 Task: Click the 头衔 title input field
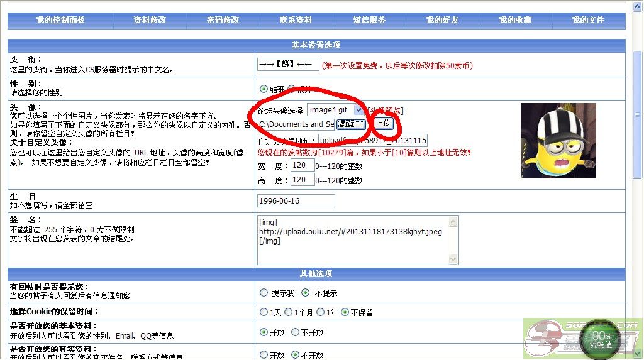287,65
